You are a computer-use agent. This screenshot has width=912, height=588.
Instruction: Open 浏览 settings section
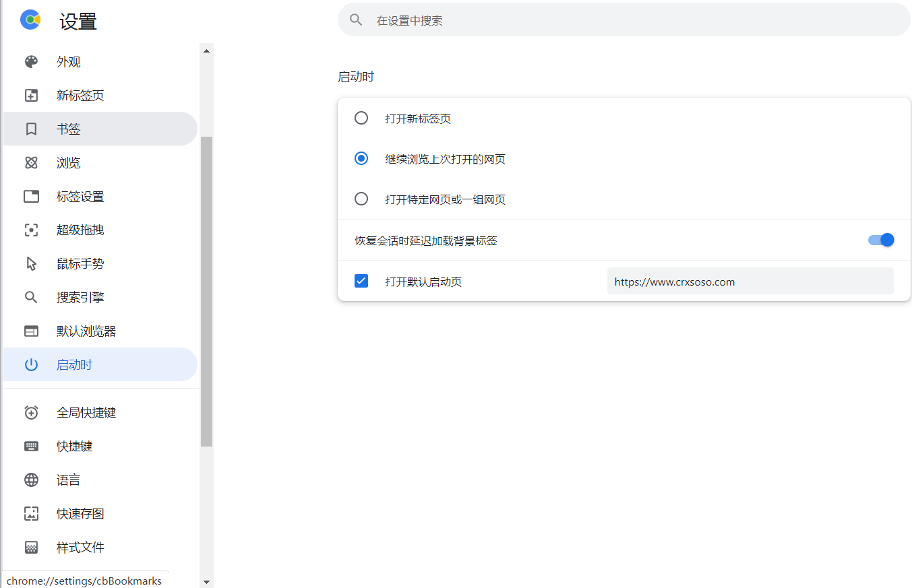click(x=100, y=163)
